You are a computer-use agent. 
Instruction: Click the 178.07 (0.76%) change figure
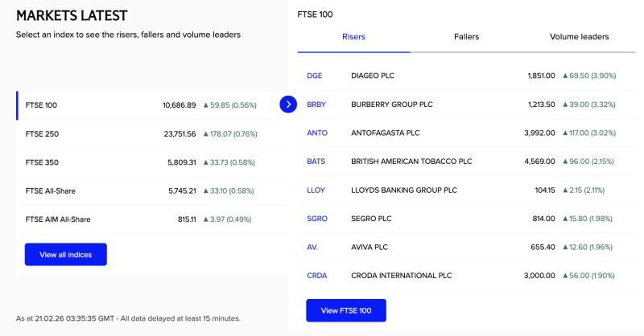coord(230,134)
